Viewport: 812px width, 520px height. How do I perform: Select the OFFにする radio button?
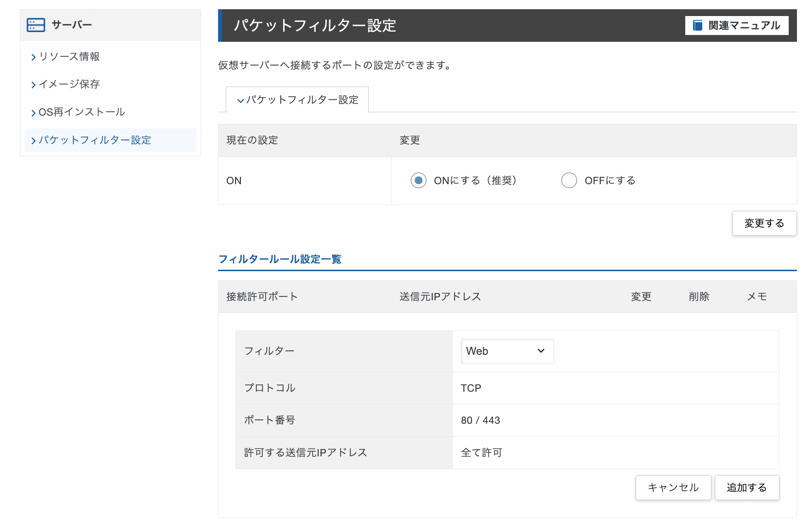coord(569,180)
